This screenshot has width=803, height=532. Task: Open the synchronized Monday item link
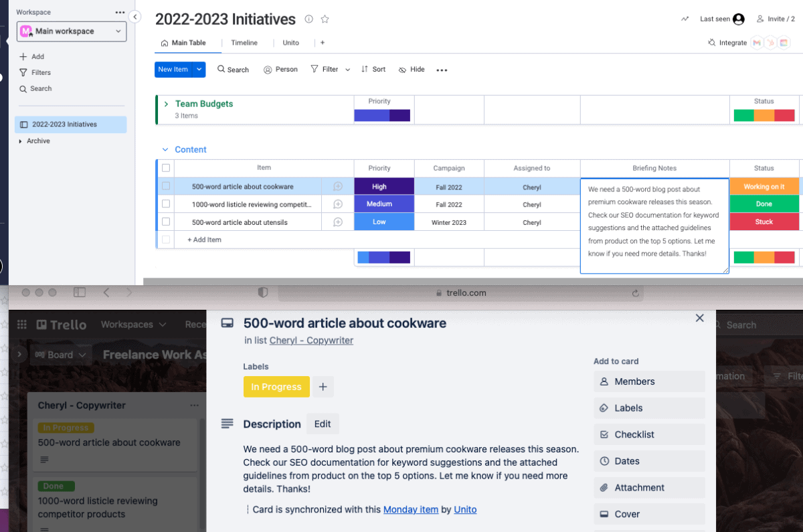pyautogui.click(x=411, y=509)
